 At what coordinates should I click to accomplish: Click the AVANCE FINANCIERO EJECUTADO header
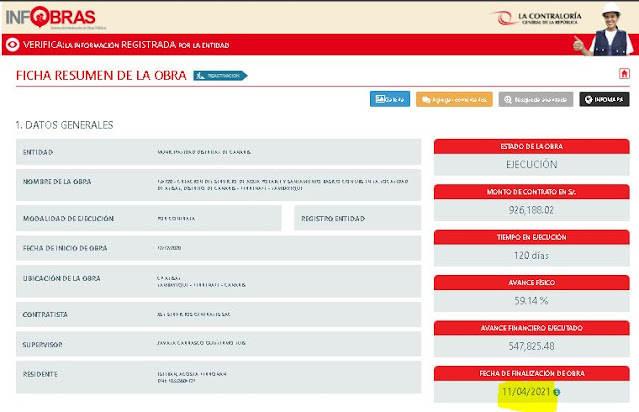click(531, 328)
